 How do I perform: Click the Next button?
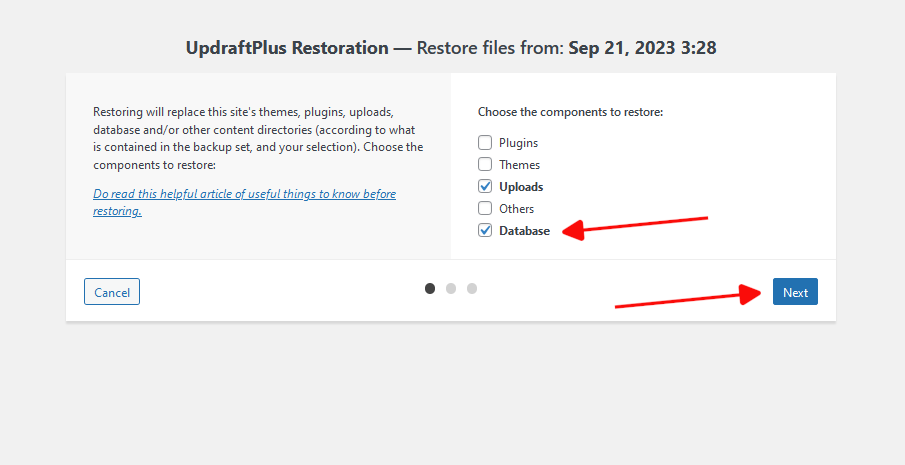(x=795, y=292)
